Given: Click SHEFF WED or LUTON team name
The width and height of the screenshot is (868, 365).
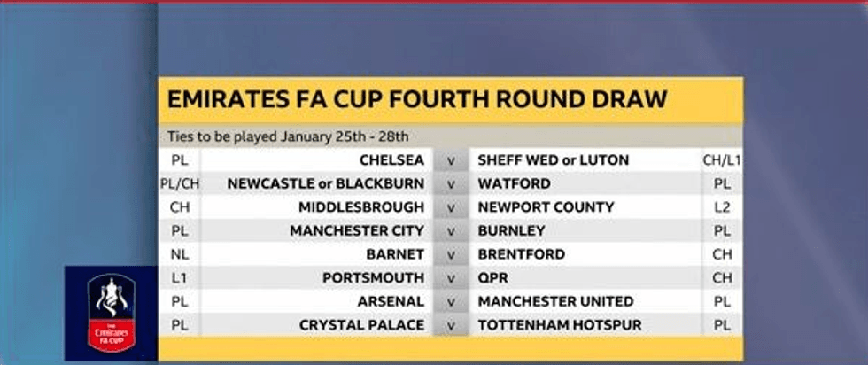Looking at the screenshot, I should point(553,160).
